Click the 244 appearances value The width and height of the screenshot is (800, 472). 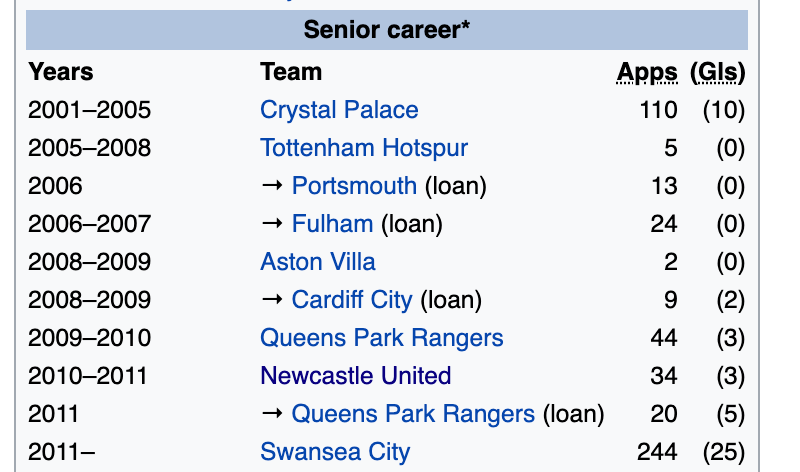pyautogui.click(x=657, y=452)
